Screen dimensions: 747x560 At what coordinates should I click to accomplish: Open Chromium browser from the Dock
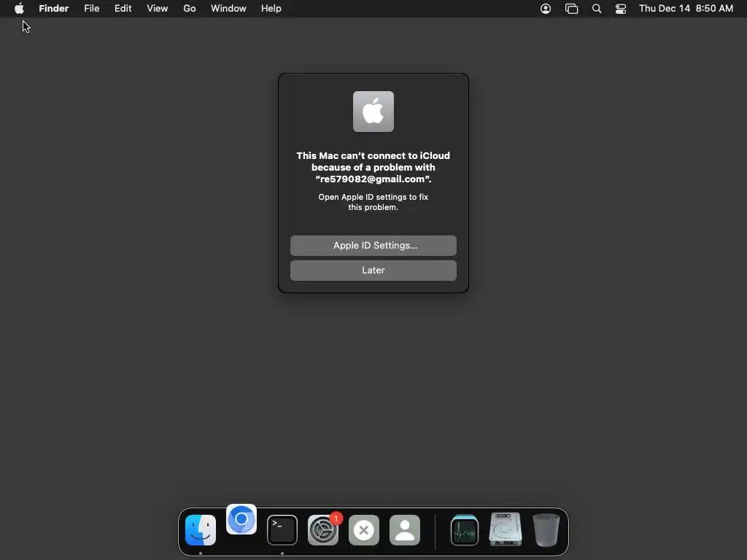point(241,519)
